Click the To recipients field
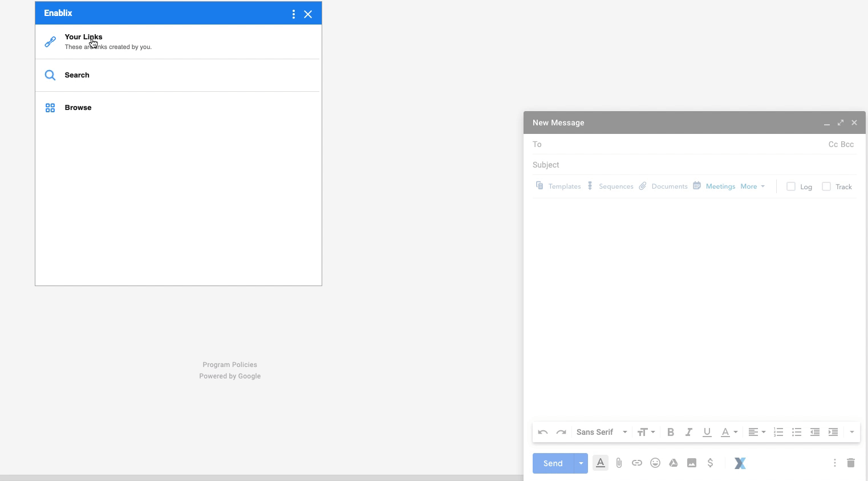This screenshot has height=481, width=868. pos(679,144)
